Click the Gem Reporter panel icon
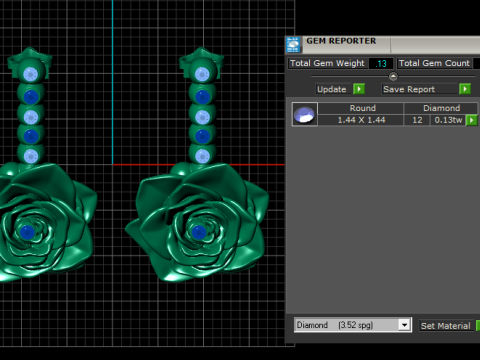480x360 pixels. 293,45
